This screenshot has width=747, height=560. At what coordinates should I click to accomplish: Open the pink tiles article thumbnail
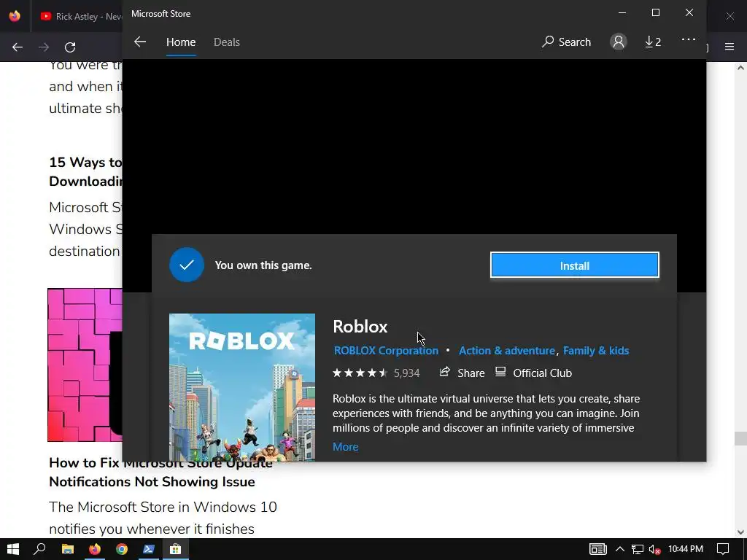[85, 365]
